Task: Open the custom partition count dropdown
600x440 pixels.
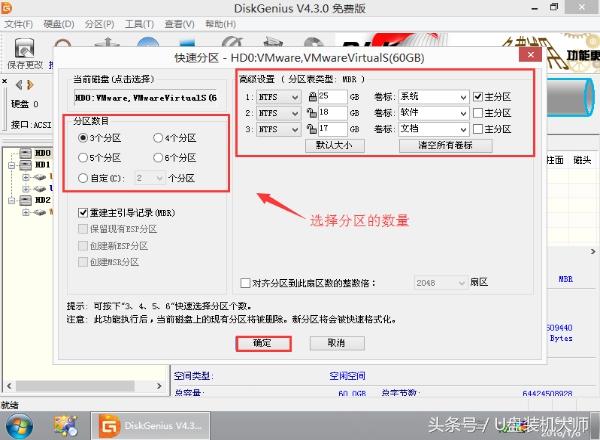Action: click(150, 178)
